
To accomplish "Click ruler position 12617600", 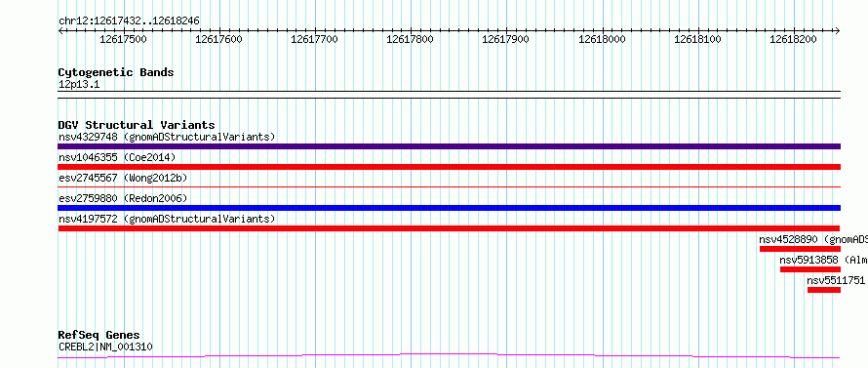I will click(x=219, y=39).
